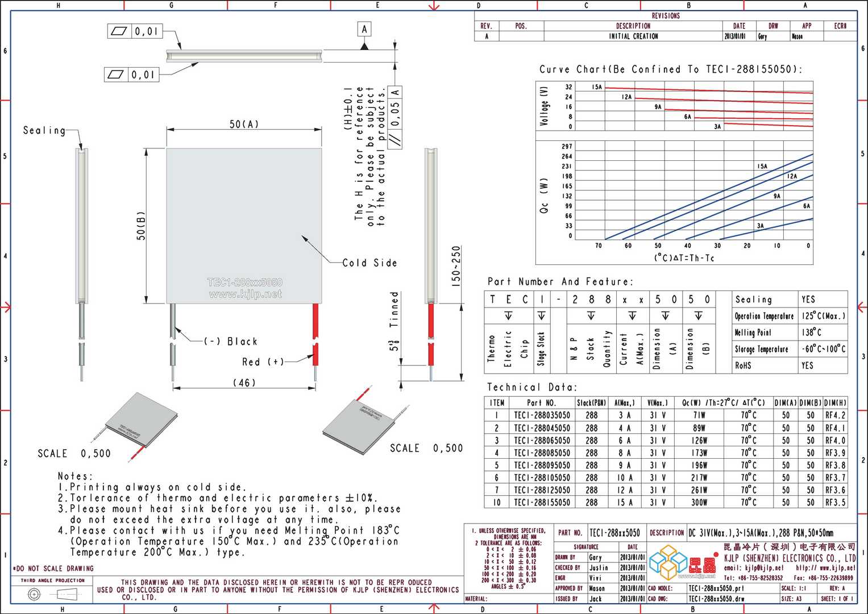Click the third angle projection symbol
Viewport: 868px width, 614px height.
click(x=52, y=595)
